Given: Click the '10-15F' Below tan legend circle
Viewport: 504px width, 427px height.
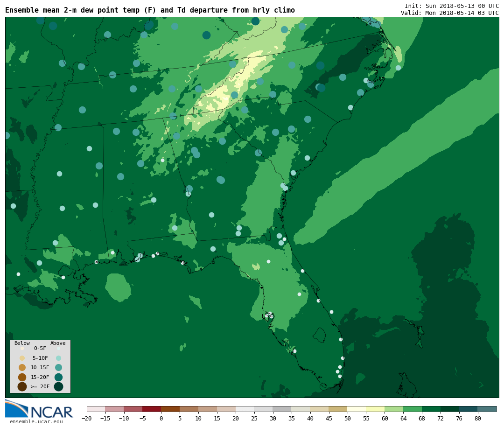Looking at the screenshot, I should tap(22, 367).
